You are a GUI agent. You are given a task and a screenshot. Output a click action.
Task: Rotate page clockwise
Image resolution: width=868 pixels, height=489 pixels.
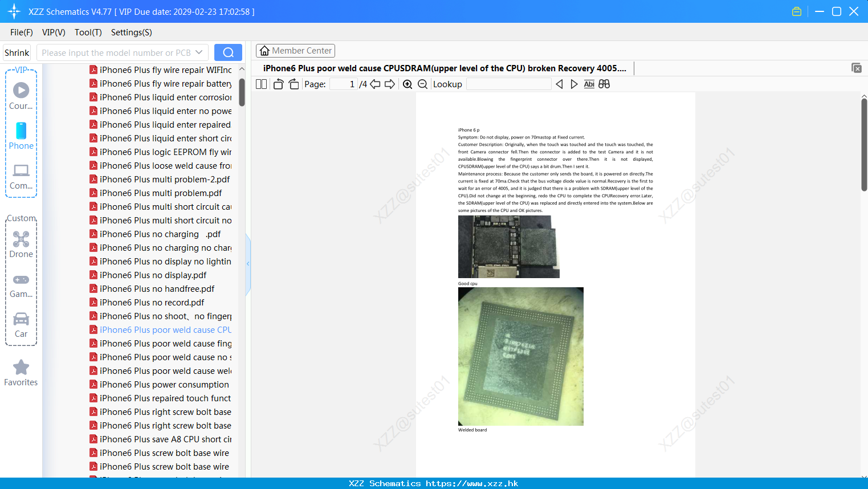[x=294, y=84]
